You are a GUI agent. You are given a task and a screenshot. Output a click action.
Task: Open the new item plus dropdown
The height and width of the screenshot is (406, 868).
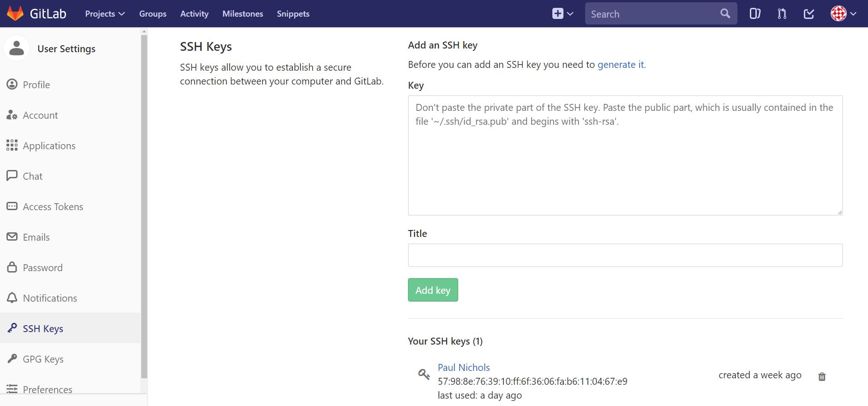(x=563, y=14)
